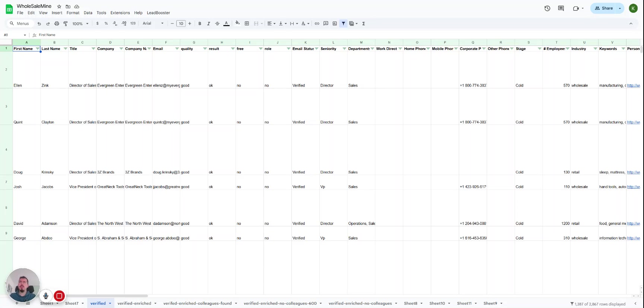Open filter dropdown for Company column

121,49
